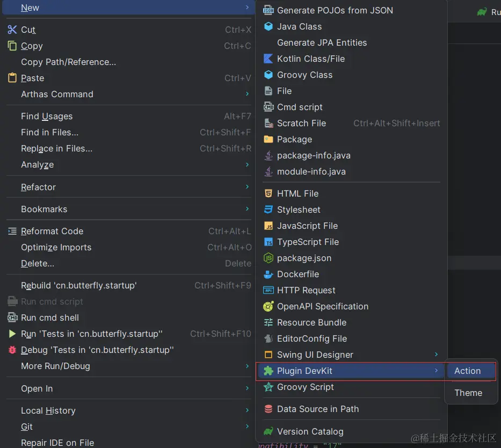The width and height of the screenshot is (501, 448).
Task: Select Generate JPA Entities entry
Action: coord(352,42)
